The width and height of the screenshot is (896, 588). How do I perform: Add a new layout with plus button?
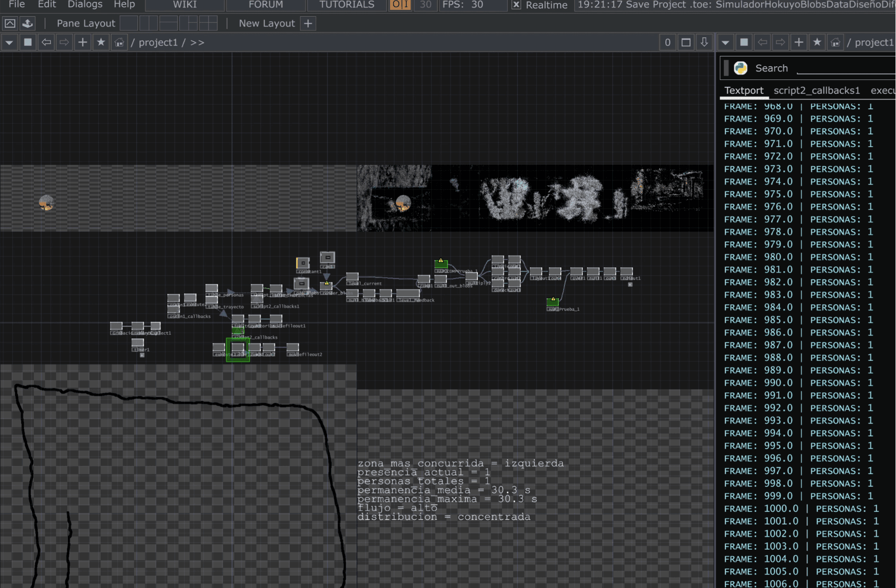pyautogui.click(x=308, y=23)
